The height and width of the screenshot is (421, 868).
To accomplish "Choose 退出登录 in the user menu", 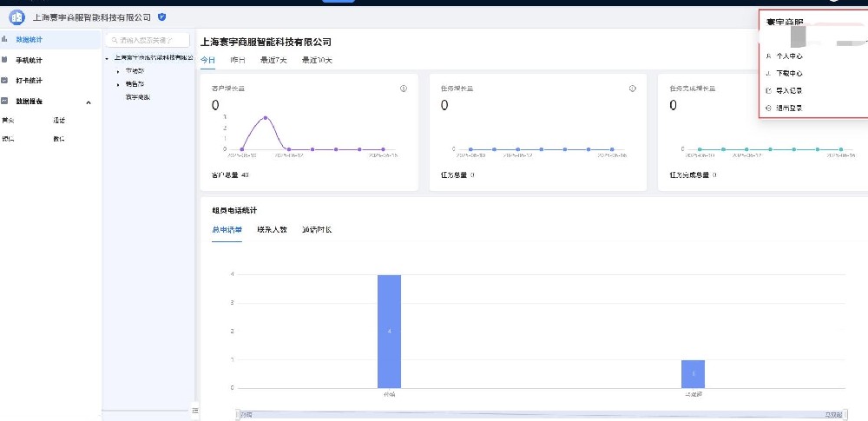I will click(x=789, y=108).
